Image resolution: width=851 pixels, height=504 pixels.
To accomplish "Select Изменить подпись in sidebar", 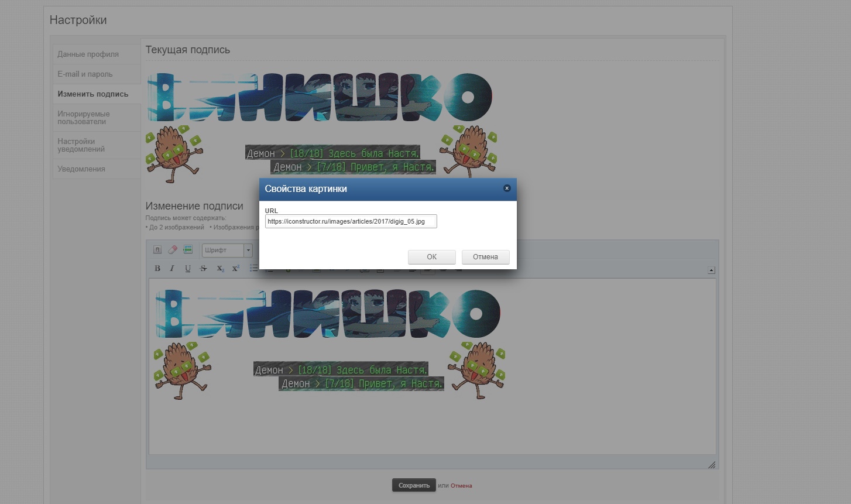I will pyautogui.click(x=97, y=94).
